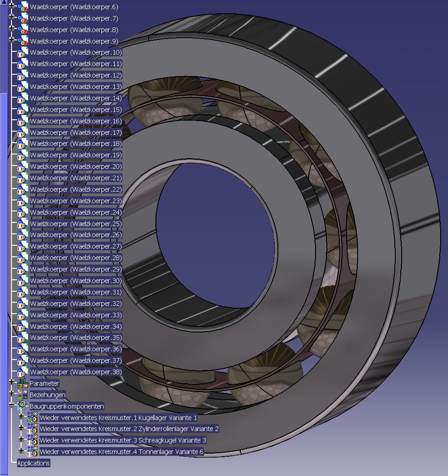
Task: Click the Waelzkoerper.22 deactivated part icon
Action: [23, 189]
